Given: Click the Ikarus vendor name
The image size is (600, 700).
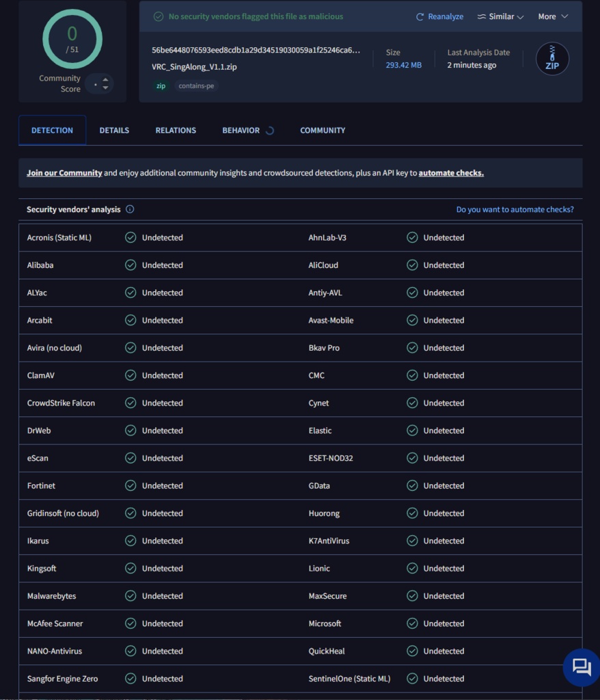Looking at the screenshot, I should (38, 541).
